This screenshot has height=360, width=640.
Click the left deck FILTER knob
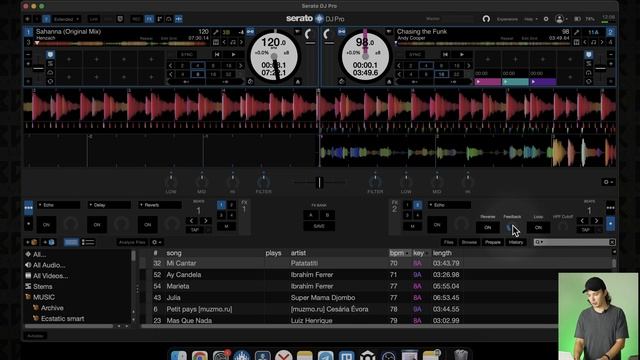[263, 181]
